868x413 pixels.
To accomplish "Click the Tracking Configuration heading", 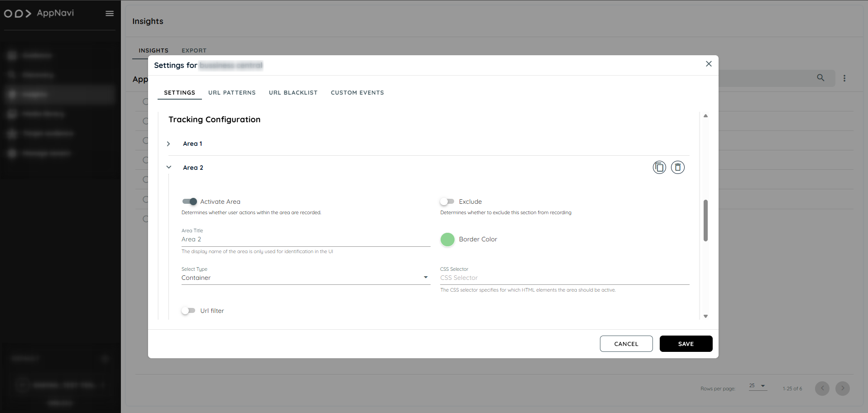I will tap(214, 120).
